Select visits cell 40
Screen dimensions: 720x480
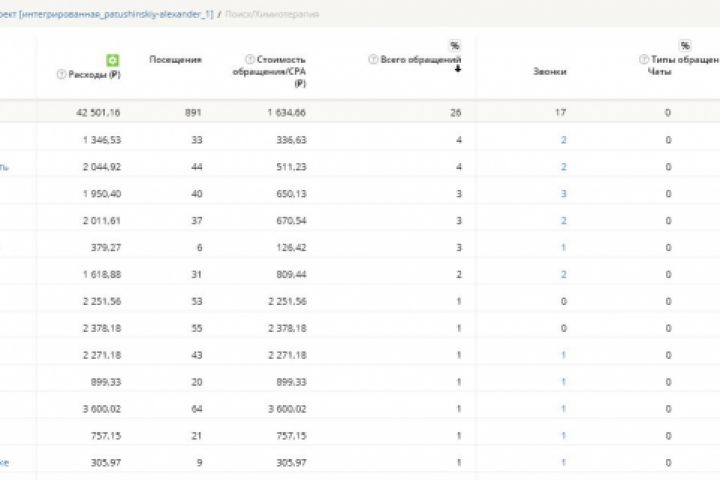click(x=197, y=194)
